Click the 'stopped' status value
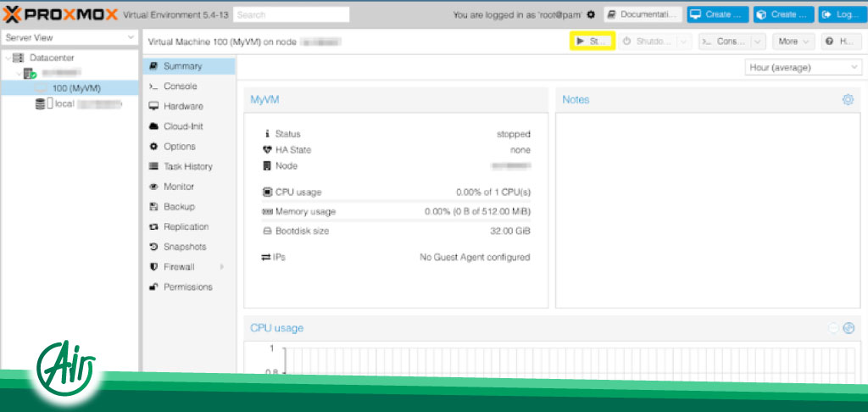This screenshot has height=412, width=868. coord(513,134)
